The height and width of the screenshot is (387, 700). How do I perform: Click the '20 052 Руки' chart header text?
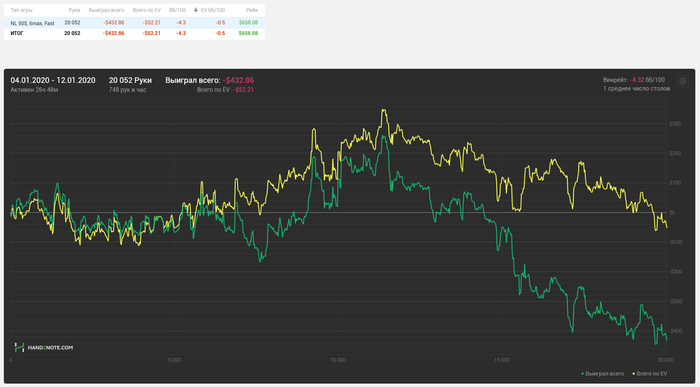(x=130, y=80)
